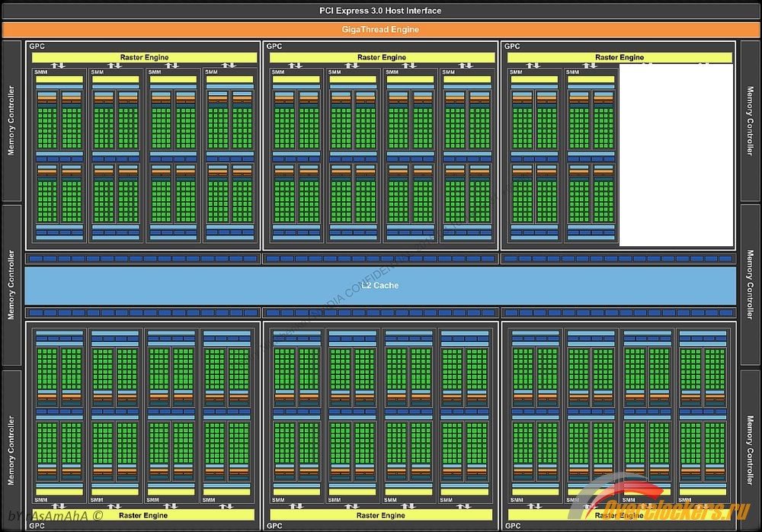762x532 pixels.
Task: Select the top-left Memory Controller block
Action: coord(11,120)
